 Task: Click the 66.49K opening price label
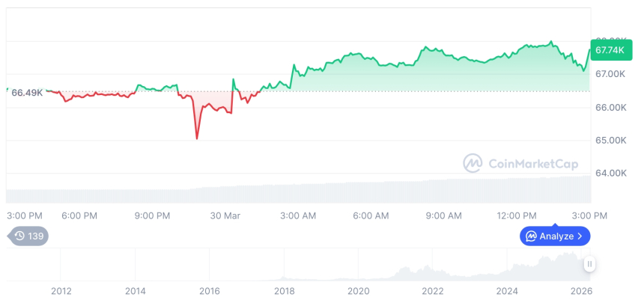pos(27,92)
